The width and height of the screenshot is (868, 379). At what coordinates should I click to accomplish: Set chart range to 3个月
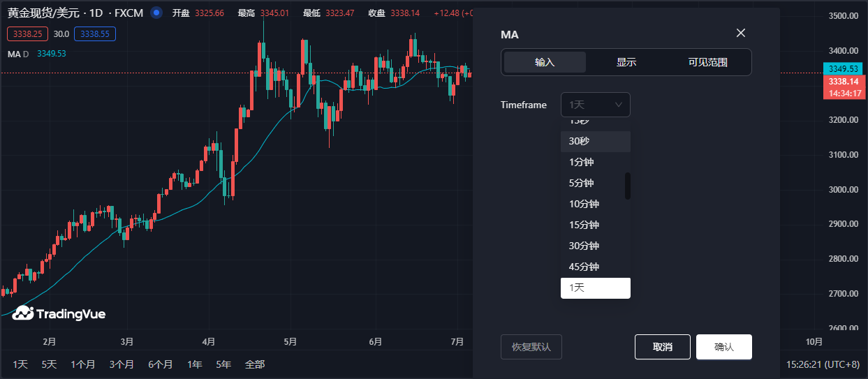coord(122,364)
